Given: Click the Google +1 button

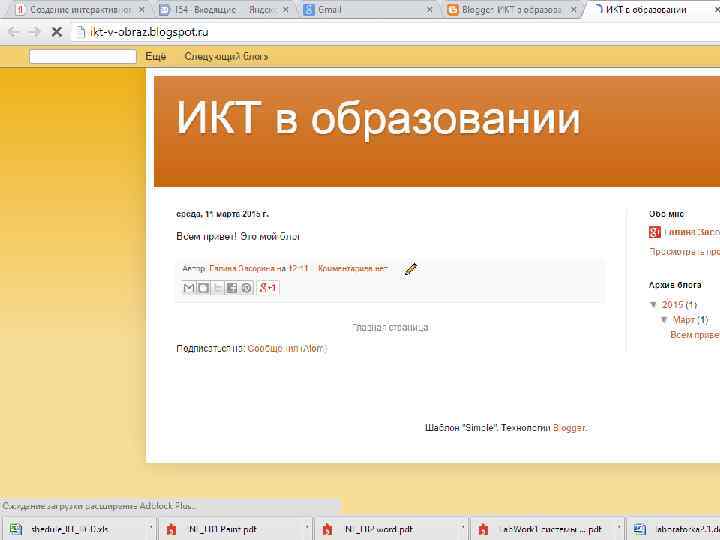Looking at the screenshot, I should pos(268,288).
